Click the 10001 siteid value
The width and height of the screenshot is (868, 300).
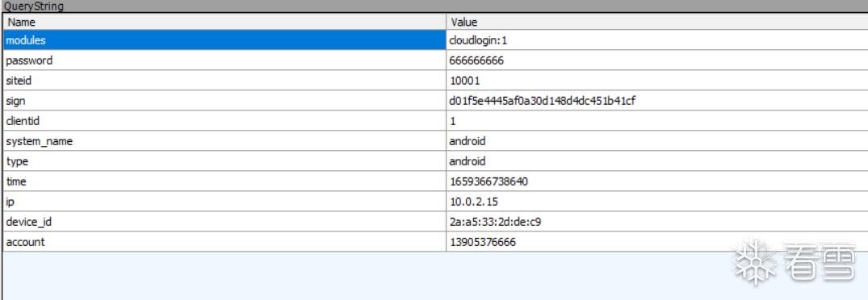pyautogui.click(x=464, y=81)
